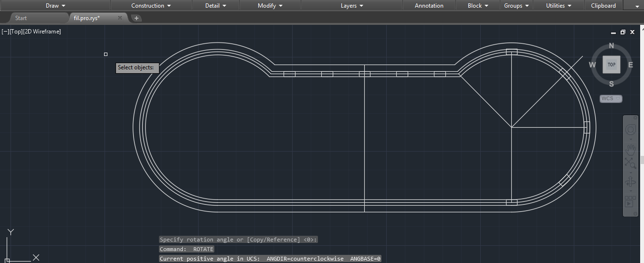
Task: Click 'Specify rotation angle' command line text
Action: point(238,240)
